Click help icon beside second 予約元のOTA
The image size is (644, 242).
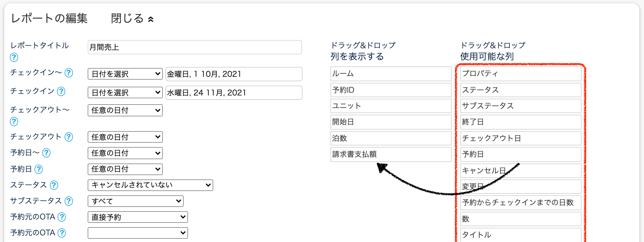point(62,233)
